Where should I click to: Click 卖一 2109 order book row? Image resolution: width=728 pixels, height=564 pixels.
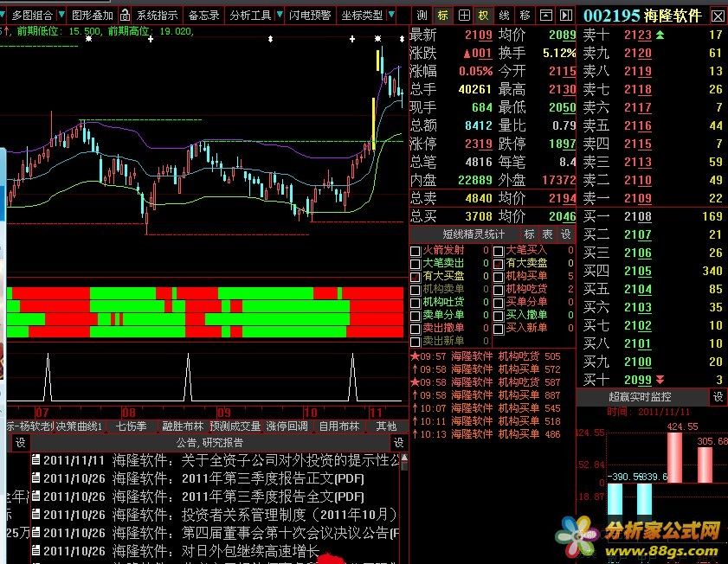point(653,198)
